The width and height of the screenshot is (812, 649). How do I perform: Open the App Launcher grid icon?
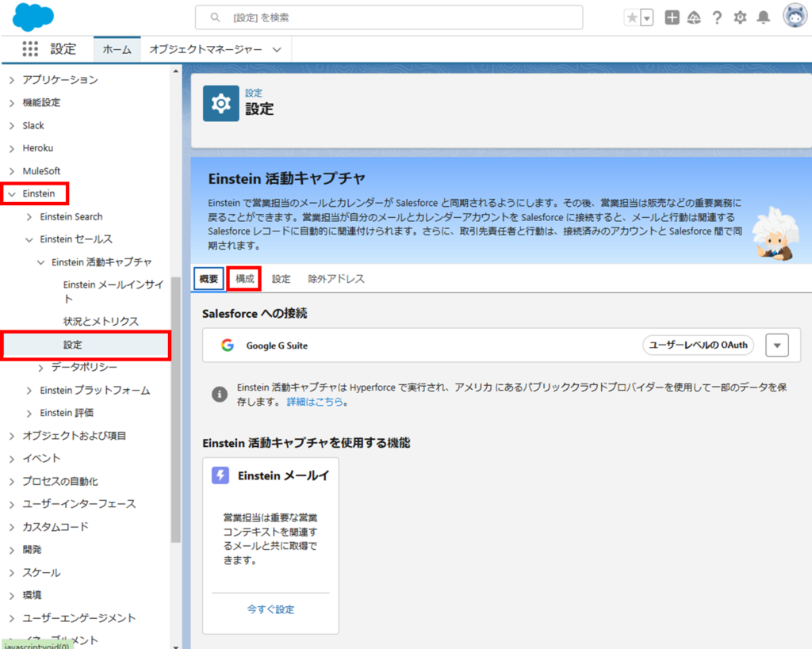[x=30, y=49]
